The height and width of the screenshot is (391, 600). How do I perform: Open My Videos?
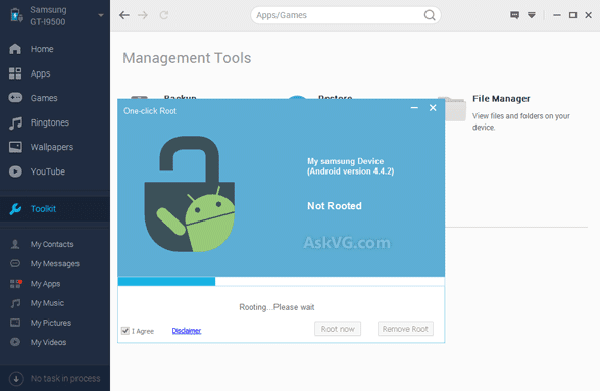(x=48, y=342)
